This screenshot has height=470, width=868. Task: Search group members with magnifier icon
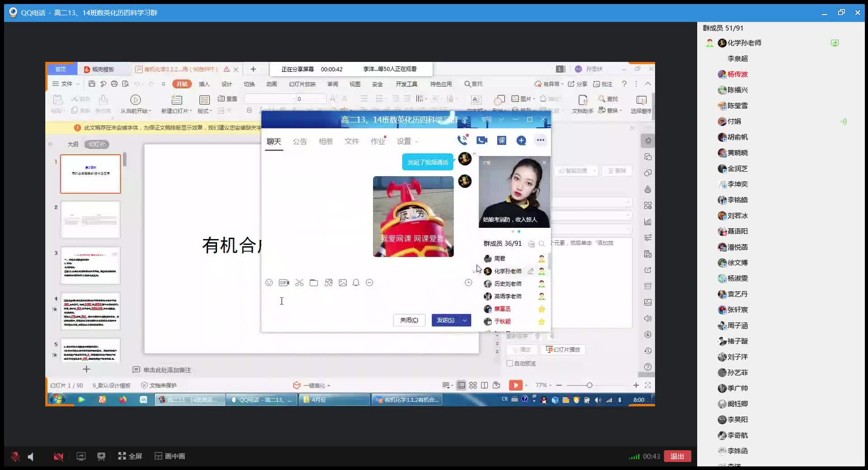pos(542,244)
